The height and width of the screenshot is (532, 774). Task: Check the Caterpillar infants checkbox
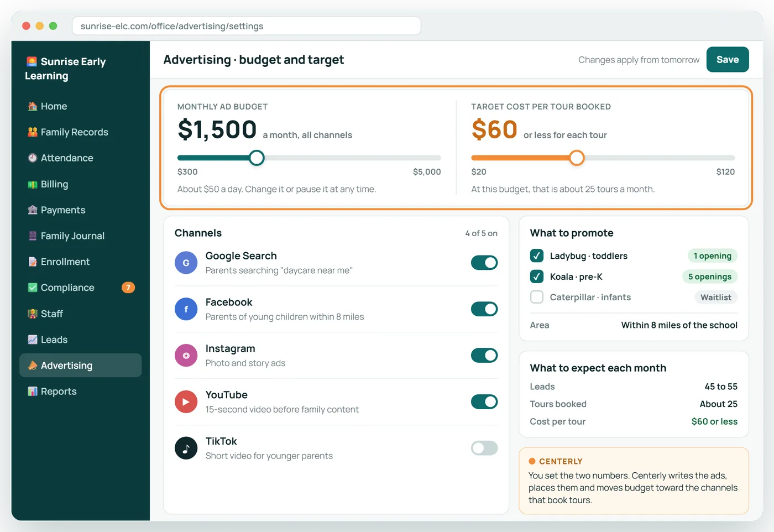pos(536,297)
